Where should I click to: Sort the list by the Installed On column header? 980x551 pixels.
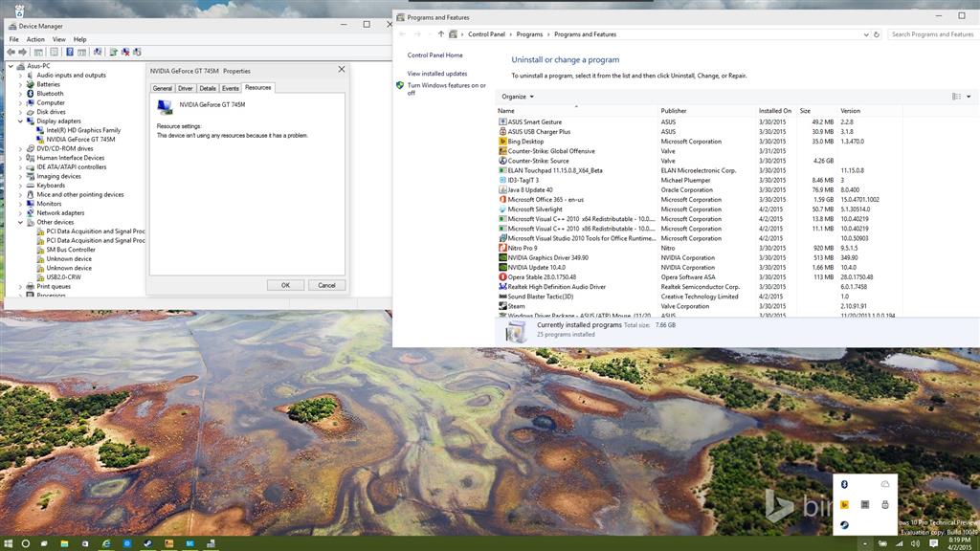coord(775,111)
